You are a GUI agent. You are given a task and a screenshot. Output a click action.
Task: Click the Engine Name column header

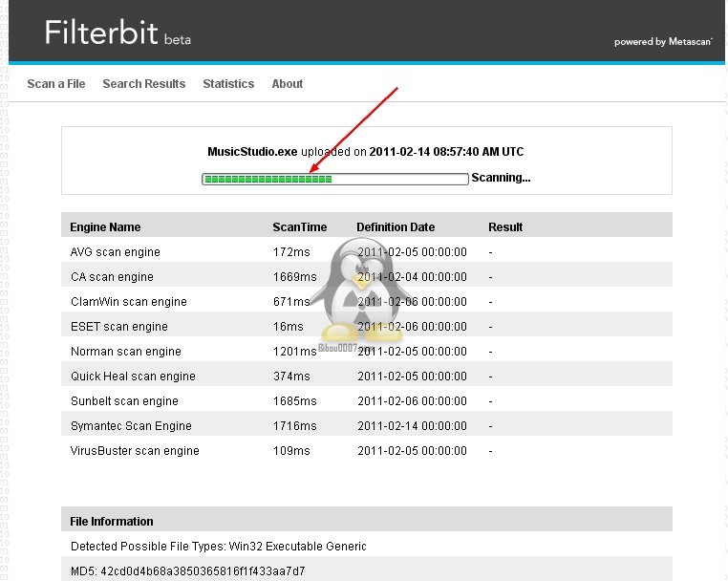pyautogui.click(x=105, y=227)
